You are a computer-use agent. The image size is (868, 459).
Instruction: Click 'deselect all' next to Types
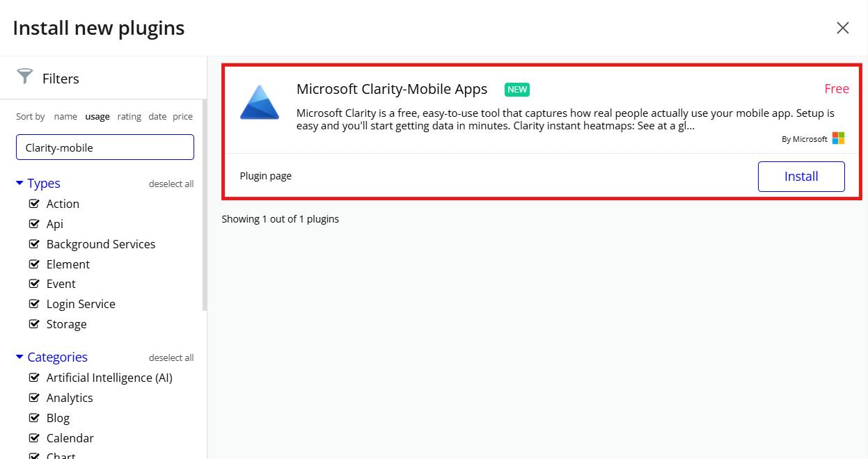(x=171, y=183)
